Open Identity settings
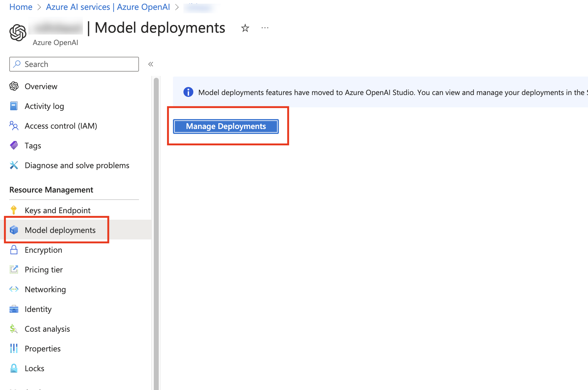588x390 pixels. click(x=38, y=309)
